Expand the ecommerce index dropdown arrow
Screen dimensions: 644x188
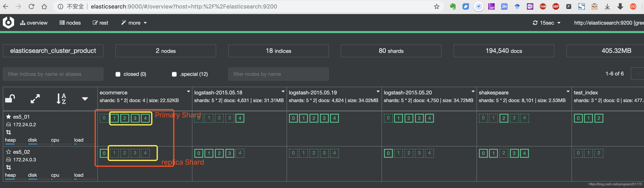point(189,92)
